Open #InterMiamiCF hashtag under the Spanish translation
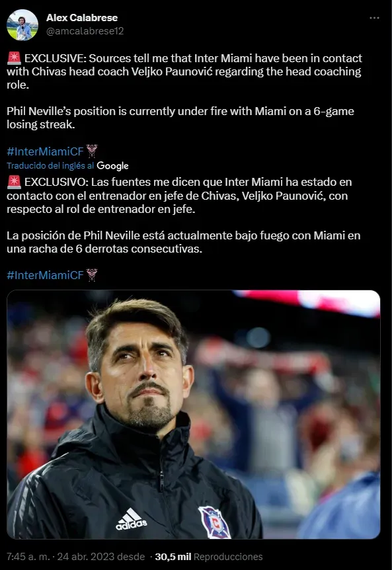 [x=45, y=275]
